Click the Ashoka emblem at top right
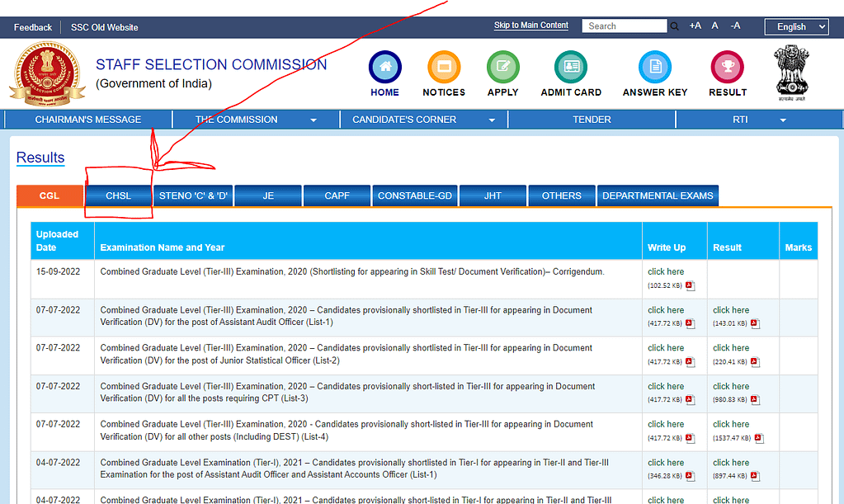Viewport: 844px width, 504px height. 791,73
